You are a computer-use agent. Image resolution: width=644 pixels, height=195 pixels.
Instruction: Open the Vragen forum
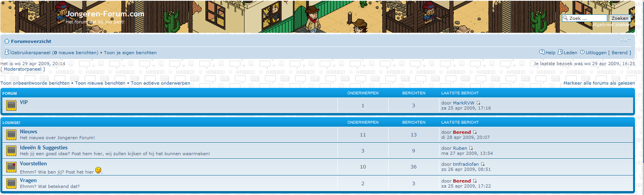click(28, 180)
